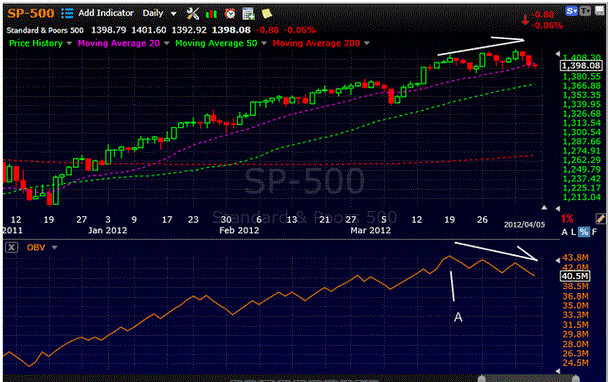Open the wrench and screwdriver settings tool
The height and width of the screenshot is (382, 610).
193,14
